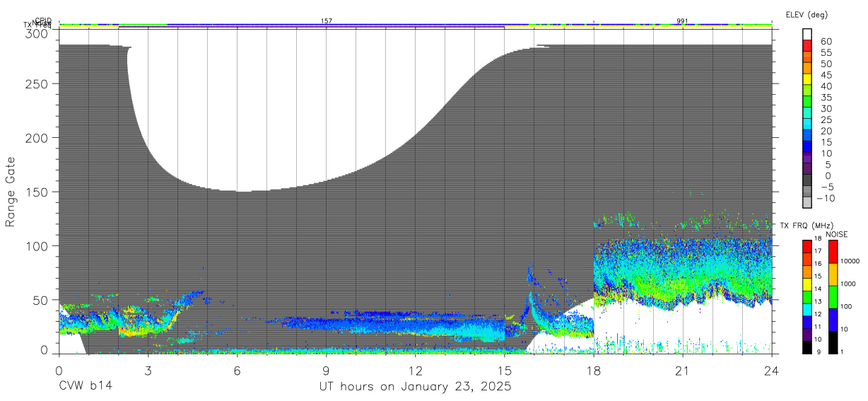Click the '25' label on ELEV color bar
Screen dimensions: 868x401
point(826,120)
